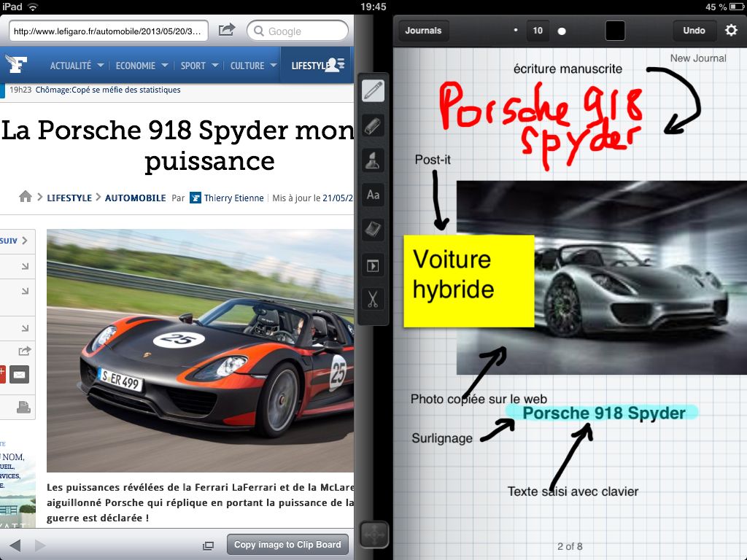Select the stamp tool in the journal toolbar

(x=373, y=160)
